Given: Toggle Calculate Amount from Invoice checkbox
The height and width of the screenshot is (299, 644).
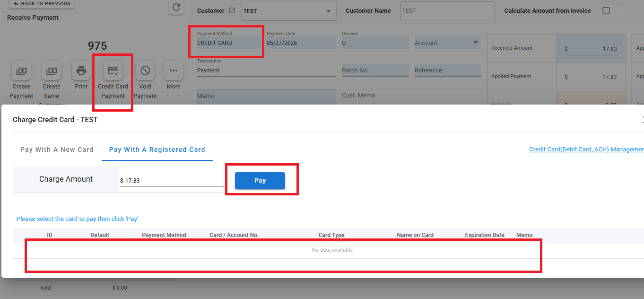Looking at the screenshot, I should (x=606, y=10).
